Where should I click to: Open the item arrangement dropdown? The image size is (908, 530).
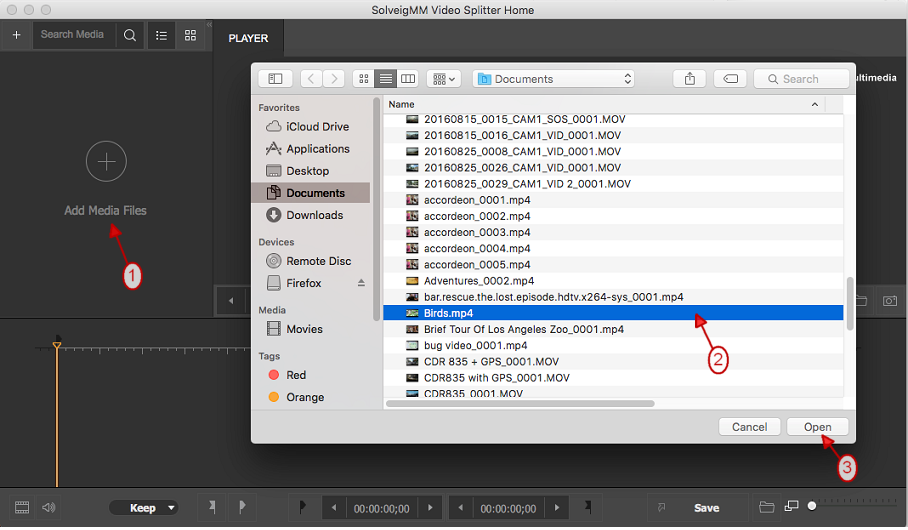(444, 79)
